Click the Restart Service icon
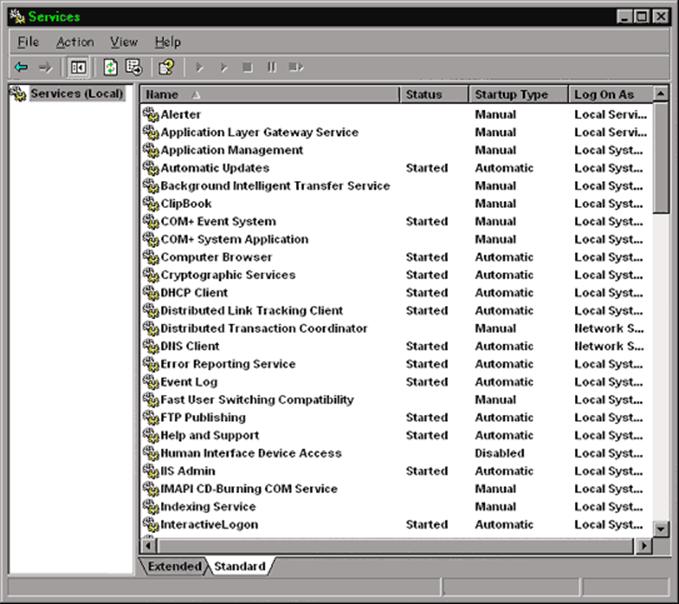Image resolution: width=679 pixels, height=604 pixels. pos(296,67)
